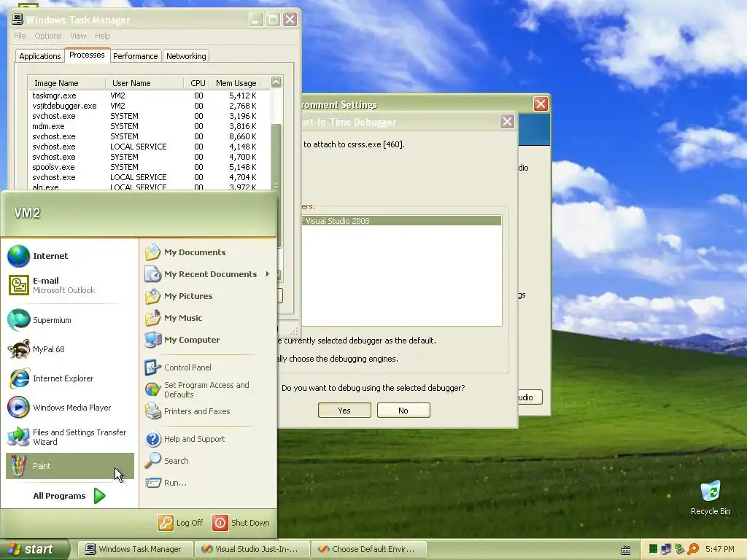Click the keyboard icon on taskbar
The height and width of the screenshot is (560, 747).
pyautogui.click(x=625, y=550)
